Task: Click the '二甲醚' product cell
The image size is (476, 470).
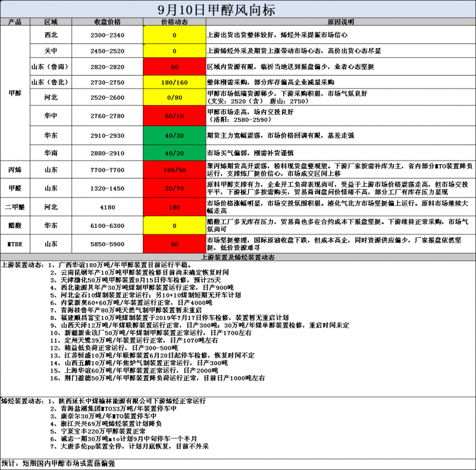Action: 15,207
